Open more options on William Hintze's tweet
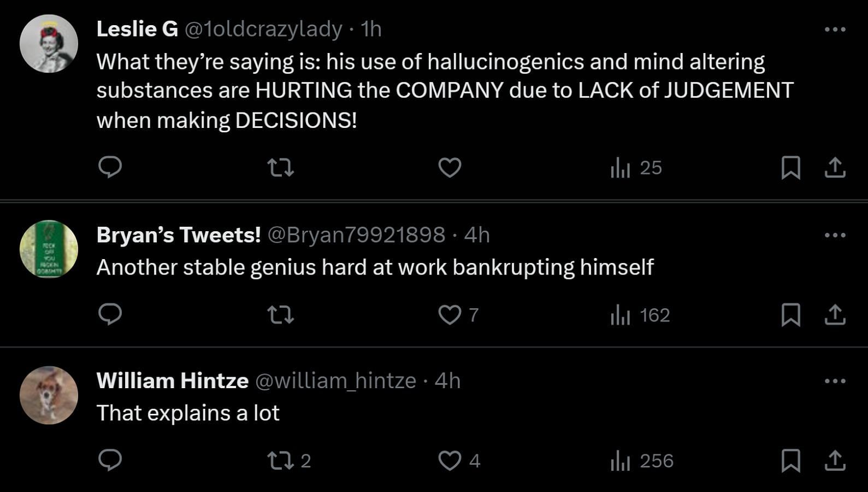The width and height of the screenshot is (868, 492). click(x=835, y=380)
